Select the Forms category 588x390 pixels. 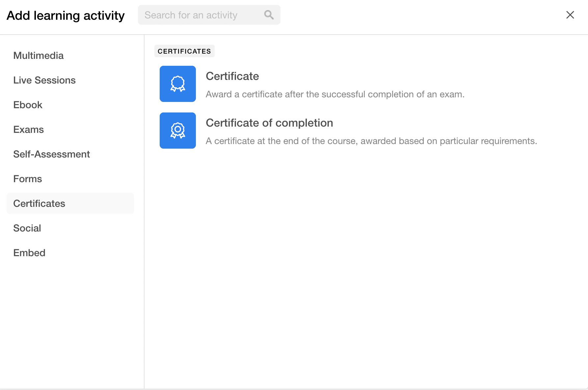pos(27,179)
